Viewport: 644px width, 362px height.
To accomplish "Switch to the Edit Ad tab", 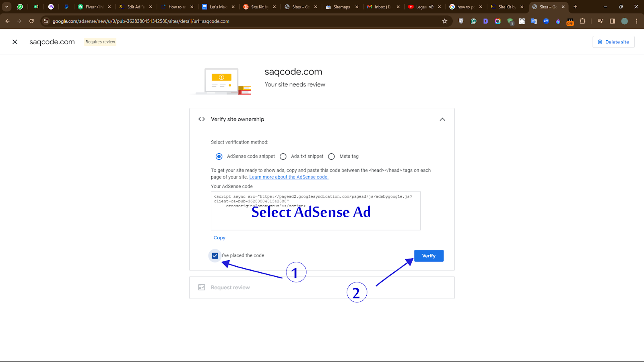I will coord(135,7).
